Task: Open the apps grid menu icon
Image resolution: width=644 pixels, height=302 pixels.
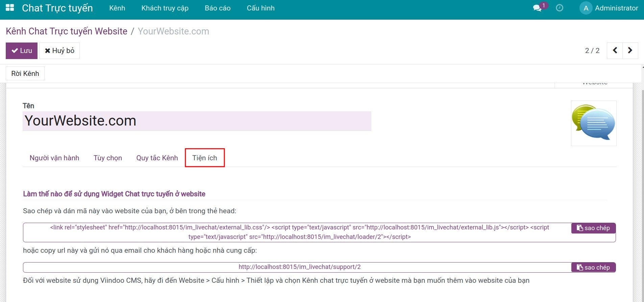Action: click(10, 8)
